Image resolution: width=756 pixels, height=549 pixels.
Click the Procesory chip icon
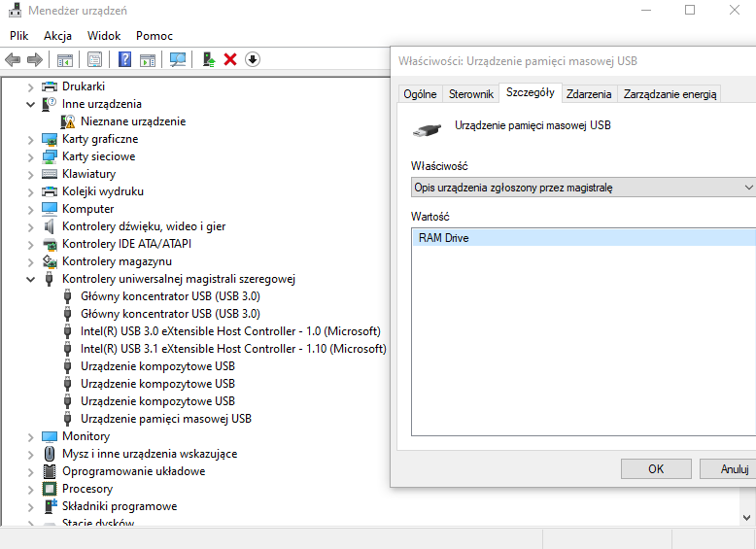pyautogui.click(x=50, y=489)
